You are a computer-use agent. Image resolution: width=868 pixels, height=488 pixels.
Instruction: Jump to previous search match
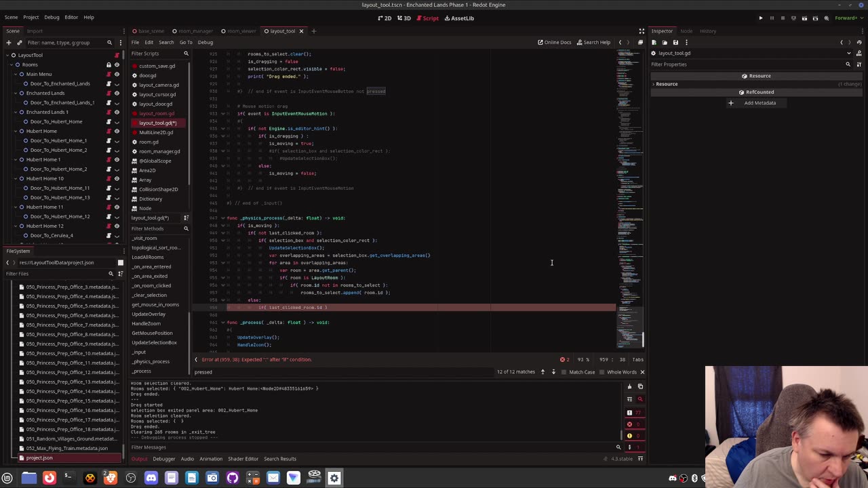tap(542, 371)
